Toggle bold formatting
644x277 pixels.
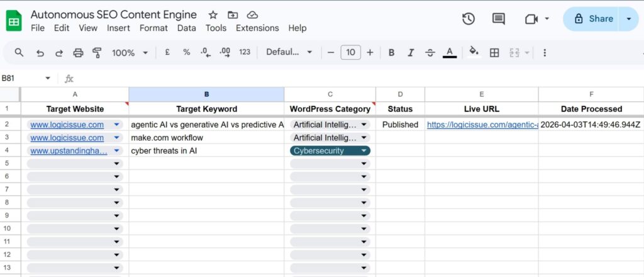pos(391,53)
